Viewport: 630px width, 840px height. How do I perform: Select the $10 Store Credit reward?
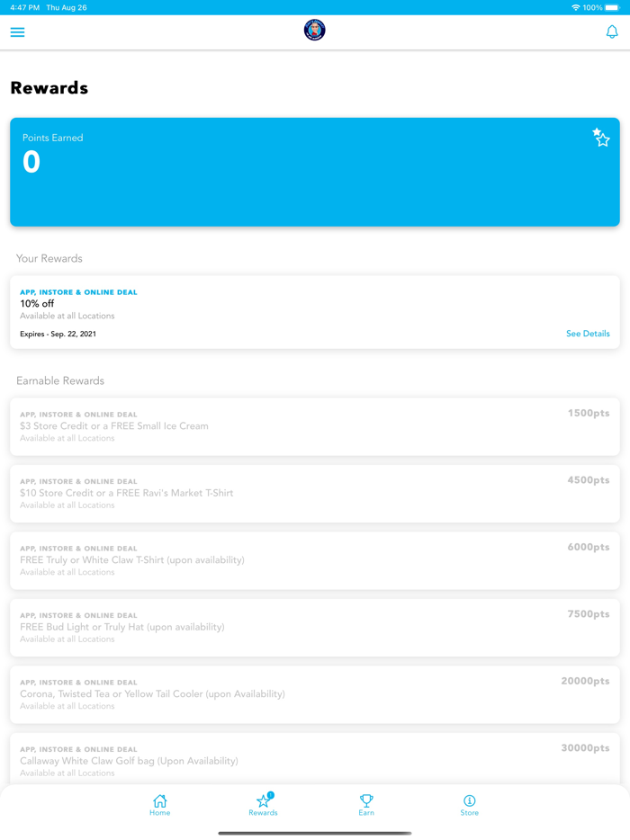point(270,493)
